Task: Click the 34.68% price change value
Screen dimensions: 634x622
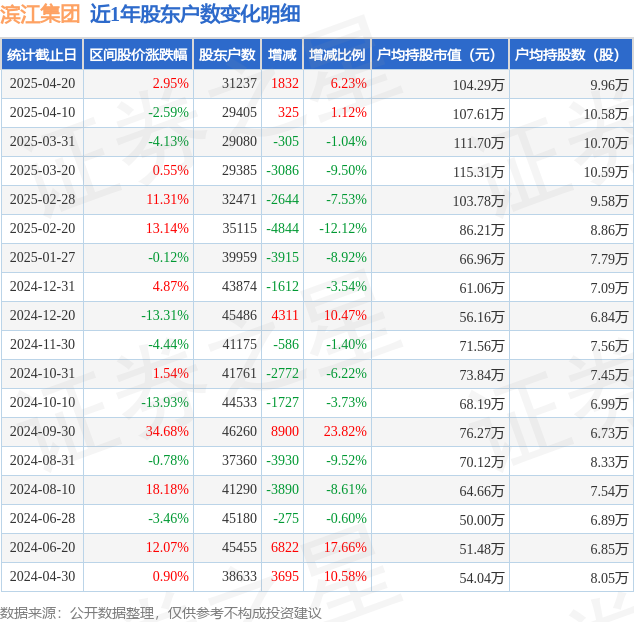Action: click(x=167, y=432)
